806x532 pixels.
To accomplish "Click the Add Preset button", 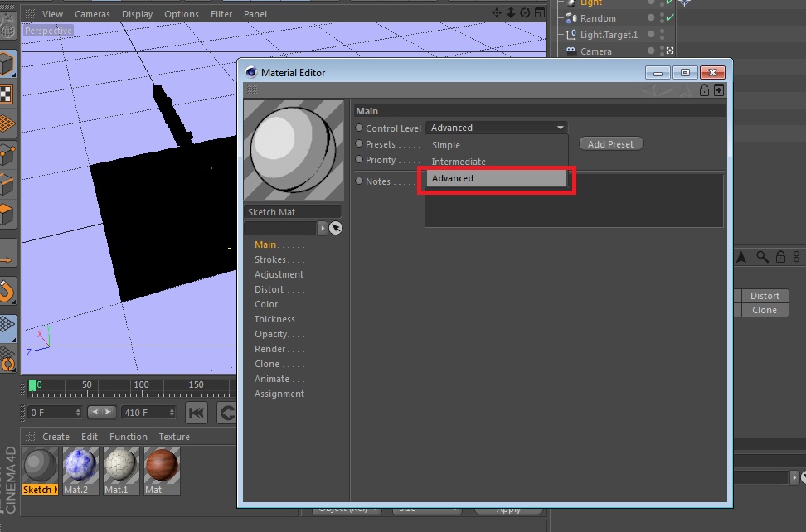I will pos(610,144).
